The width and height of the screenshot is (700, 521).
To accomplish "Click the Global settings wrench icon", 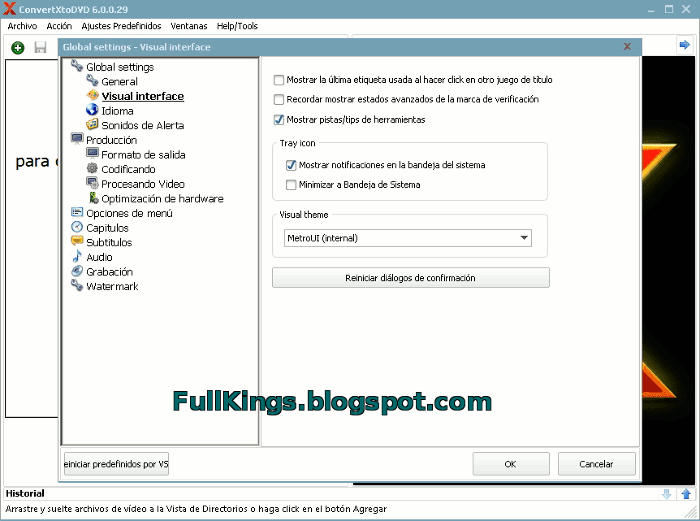I will click(77, 66).
